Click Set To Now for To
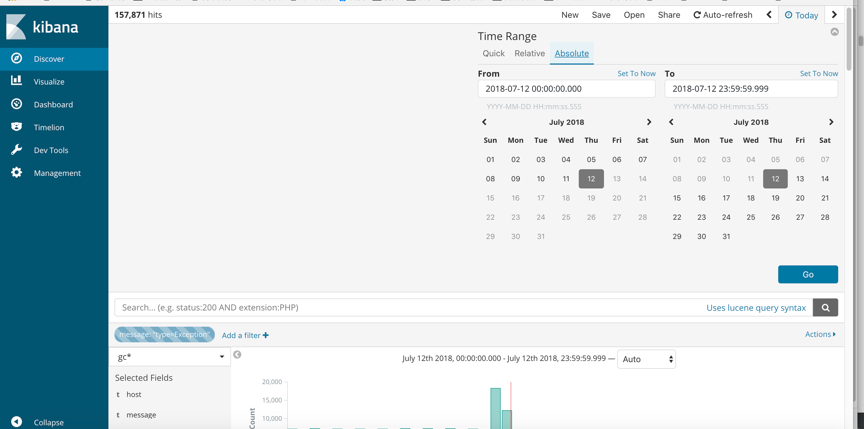864x429 pixels. [819, 73]
